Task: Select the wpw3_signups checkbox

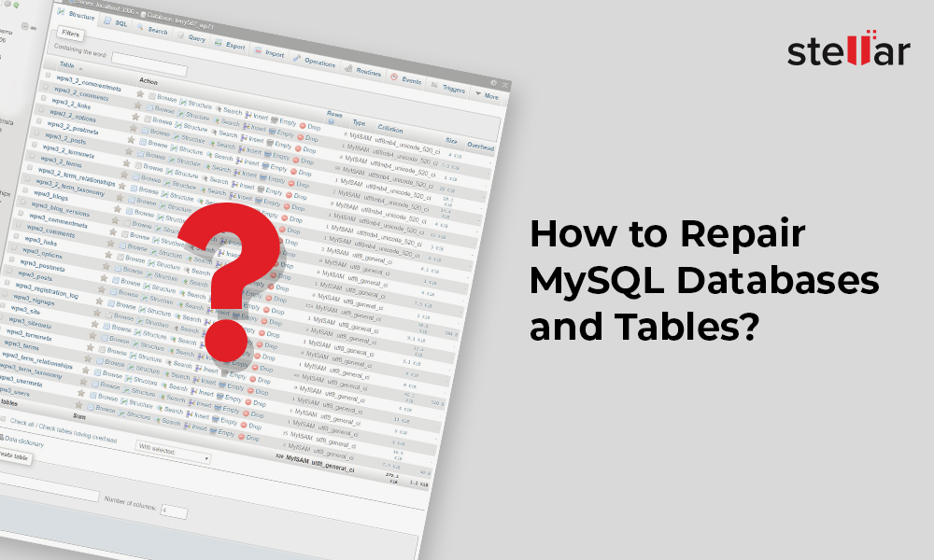Action: (x=6, y=293)
